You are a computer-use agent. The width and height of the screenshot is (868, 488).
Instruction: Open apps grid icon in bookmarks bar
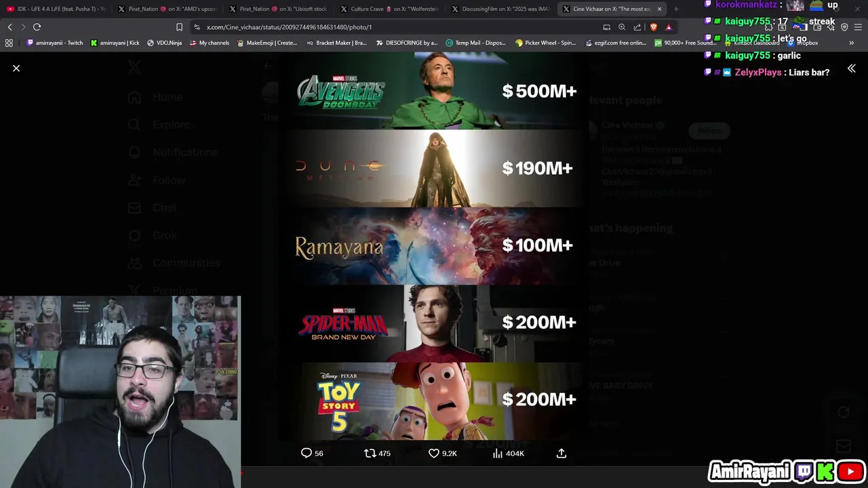(x=9, y=43)
